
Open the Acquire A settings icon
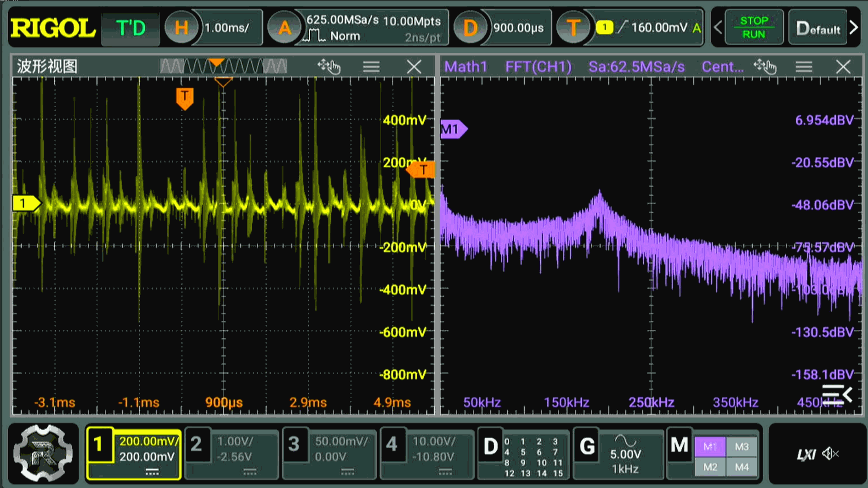pyautogui.click(x=284, y=28)
